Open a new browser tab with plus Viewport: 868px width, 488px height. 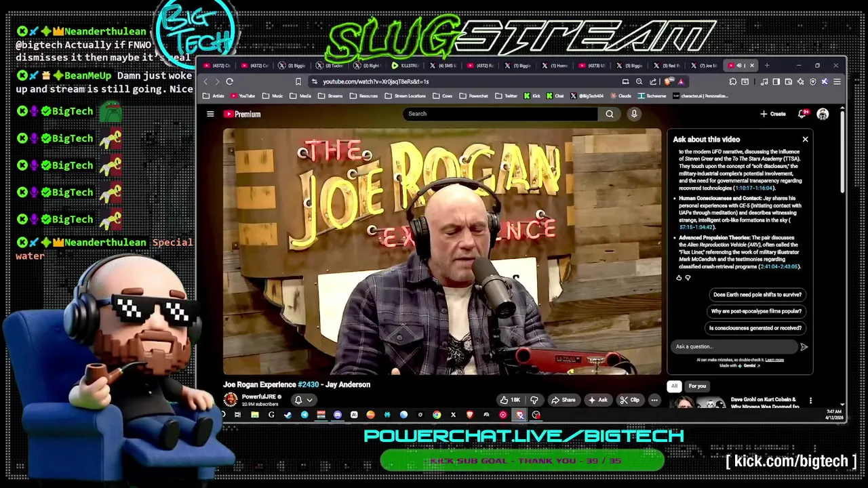[x=767, y=66]
